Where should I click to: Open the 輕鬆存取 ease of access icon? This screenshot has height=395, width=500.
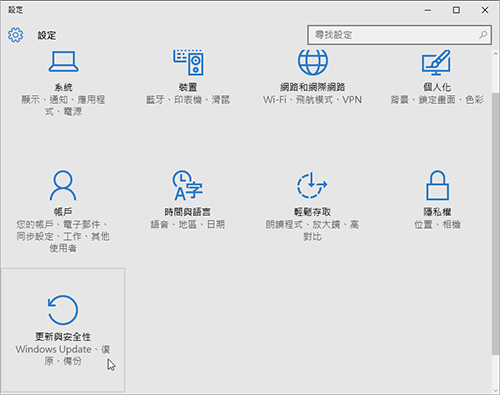pos(312,185)
